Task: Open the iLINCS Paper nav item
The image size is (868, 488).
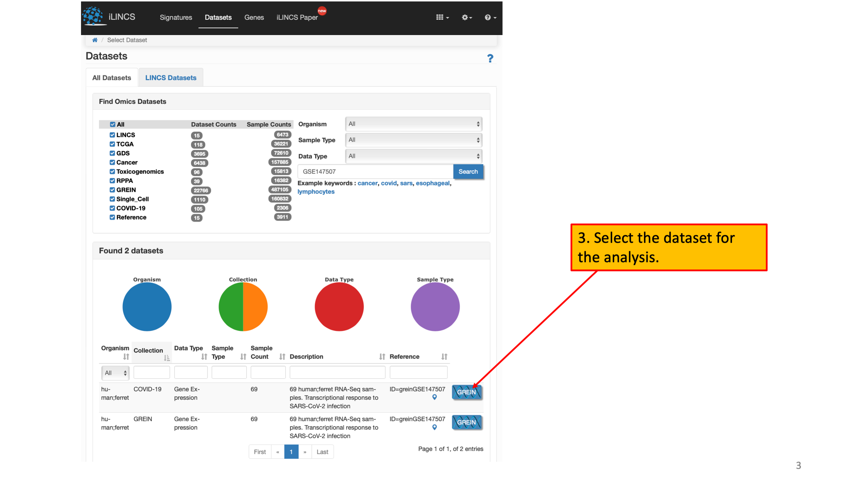Action: coord(297,18)
